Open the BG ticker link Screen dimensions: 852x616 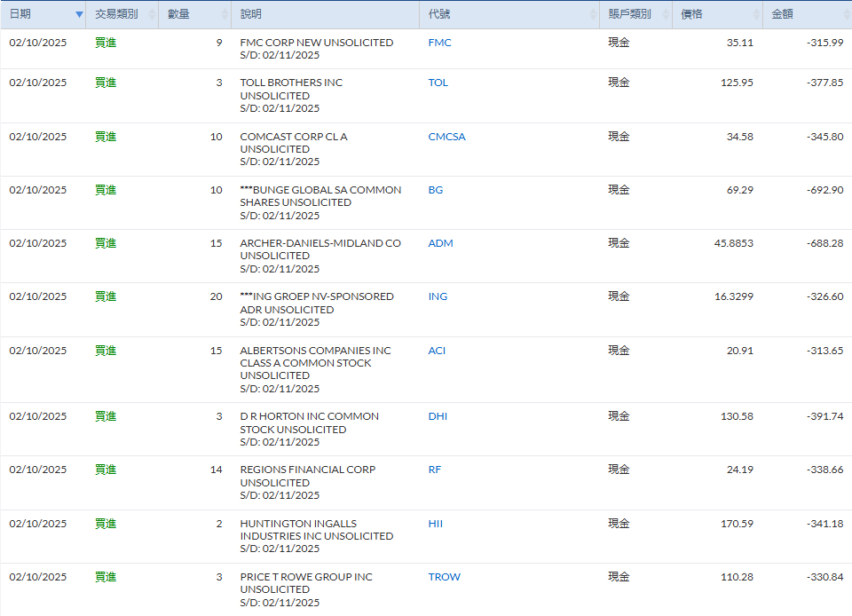point(435,190)
